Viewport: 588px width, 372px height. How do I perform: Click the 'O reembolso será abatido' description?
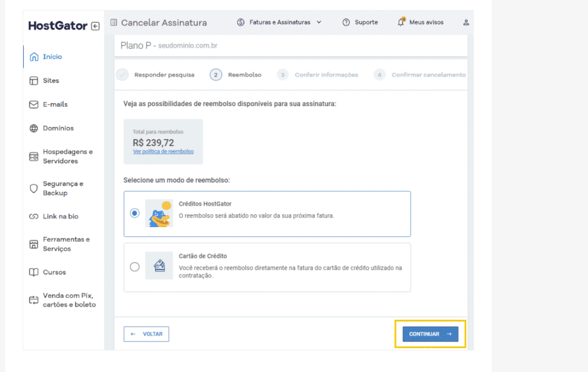256,216
